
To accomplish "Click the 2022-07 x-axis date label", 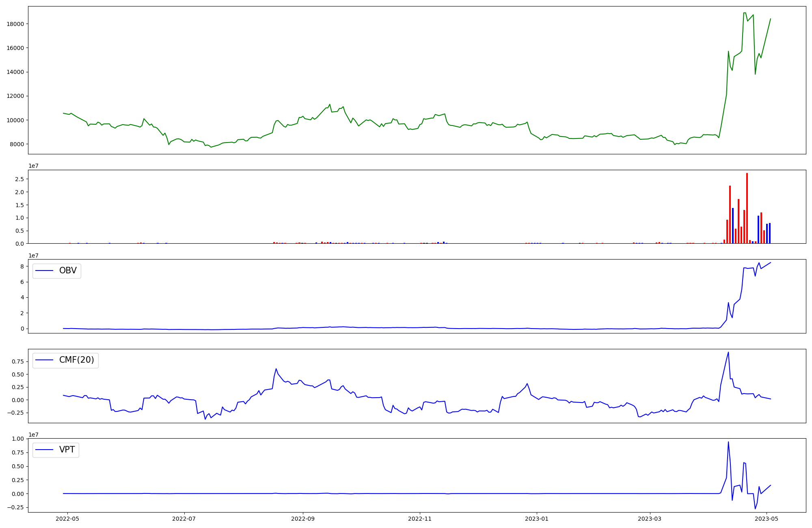I will pyautogui.click(x=184, y=519).
